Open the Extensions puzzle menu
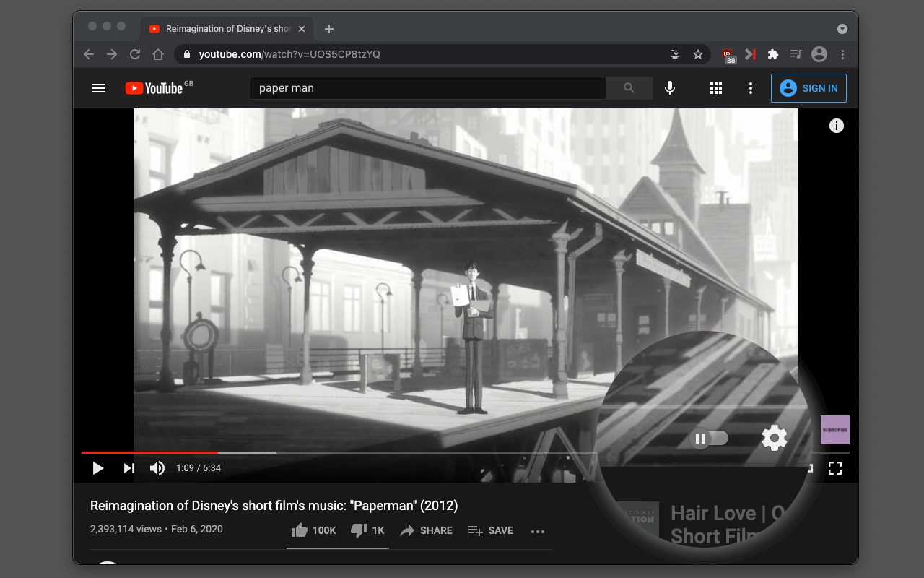This screenshot has height=578, width=924. pos(773,54)
